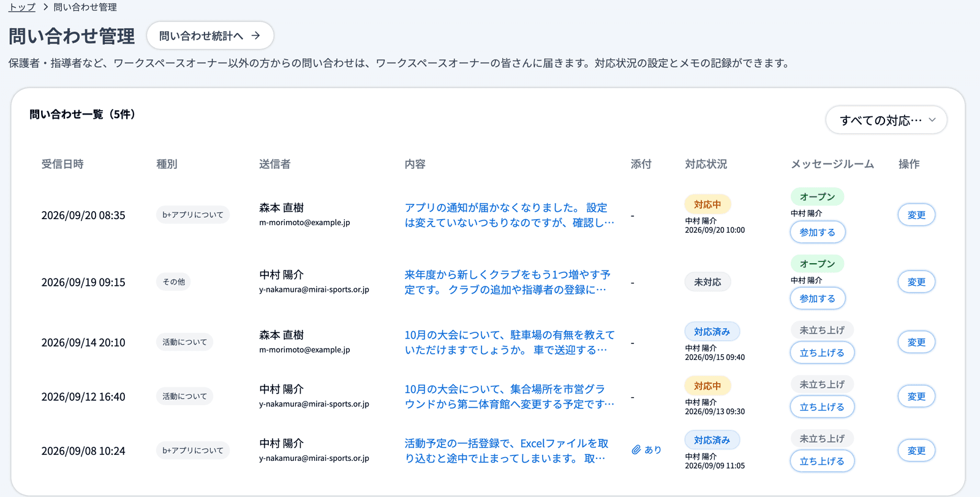The width and height of the screenshot is (980, 497).
Task: Click the b+アプリについて tag in the 2026/09/20 row
Action: pos(193,215)
